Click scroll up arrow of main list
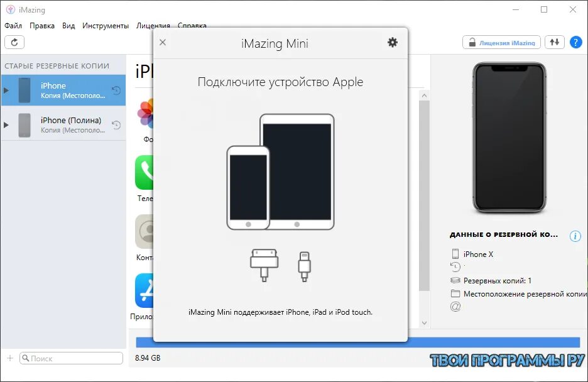 point(424,95)
